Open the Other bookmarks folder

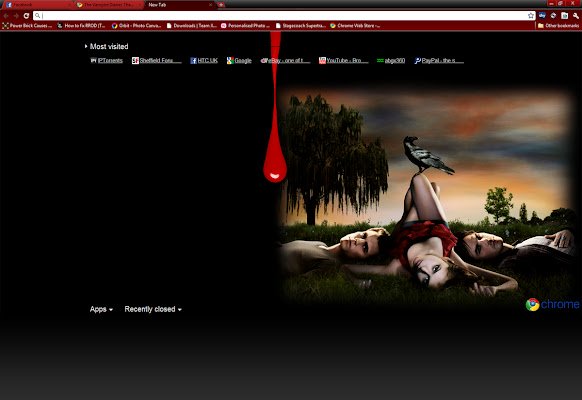click(558, 26)
